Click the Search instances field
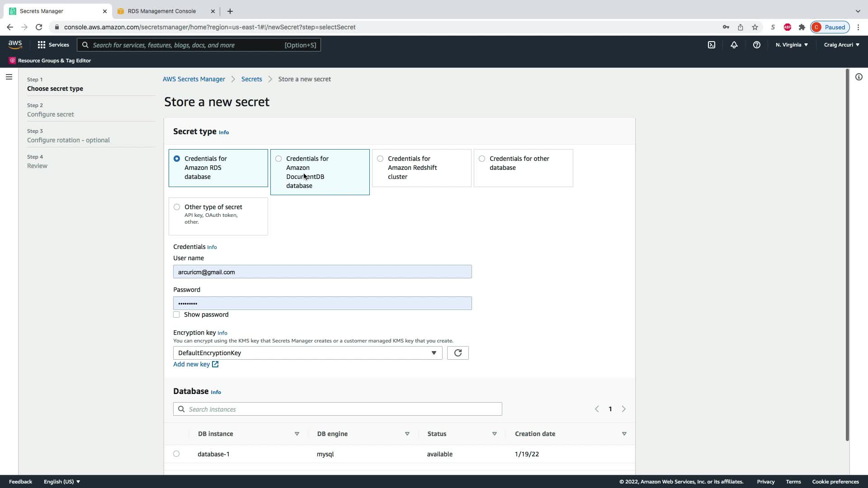The height and width of the screenshot is (488, 868). pyautogui.click(x=337, y=409)
